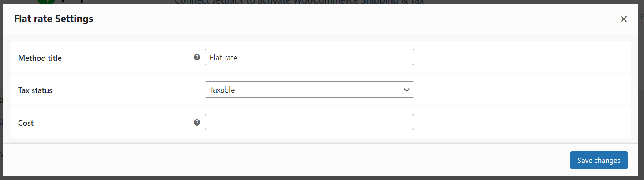Click the help icon beside Cost

coord(197,122)
